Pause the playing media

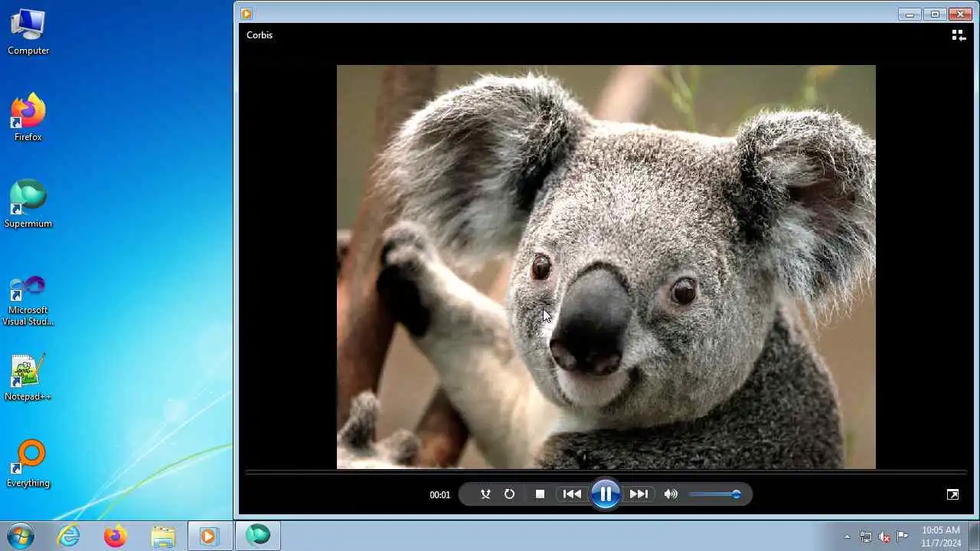[x=606, y=494]
